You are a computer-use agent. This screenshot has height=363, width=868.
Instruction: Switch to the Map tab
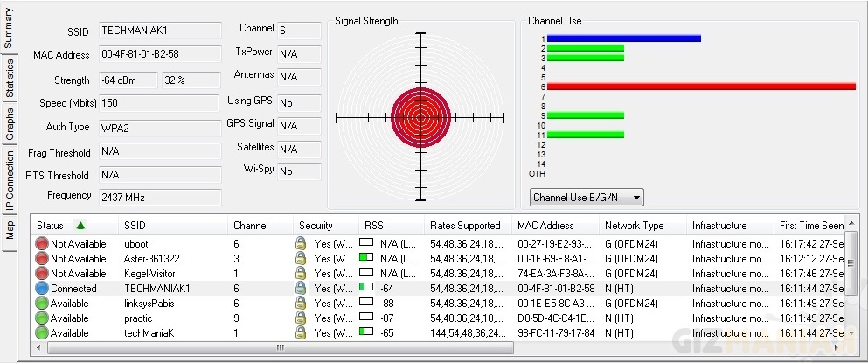10,231
